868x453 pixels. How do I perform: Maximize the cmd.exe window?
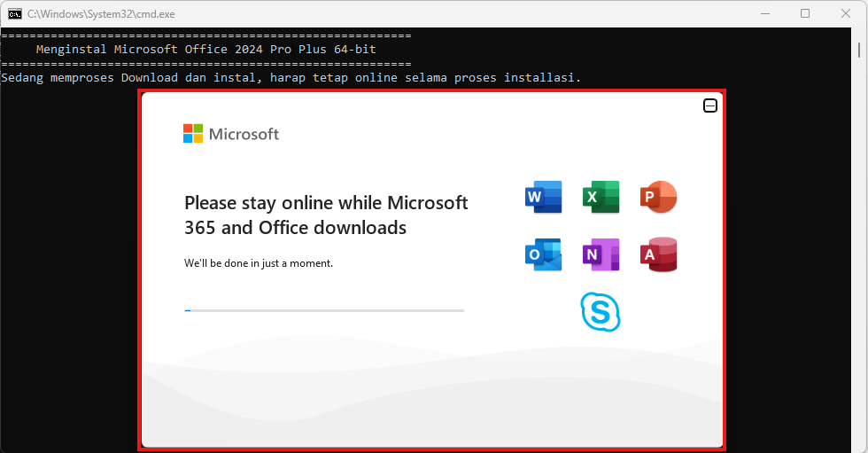pos(805,14)
